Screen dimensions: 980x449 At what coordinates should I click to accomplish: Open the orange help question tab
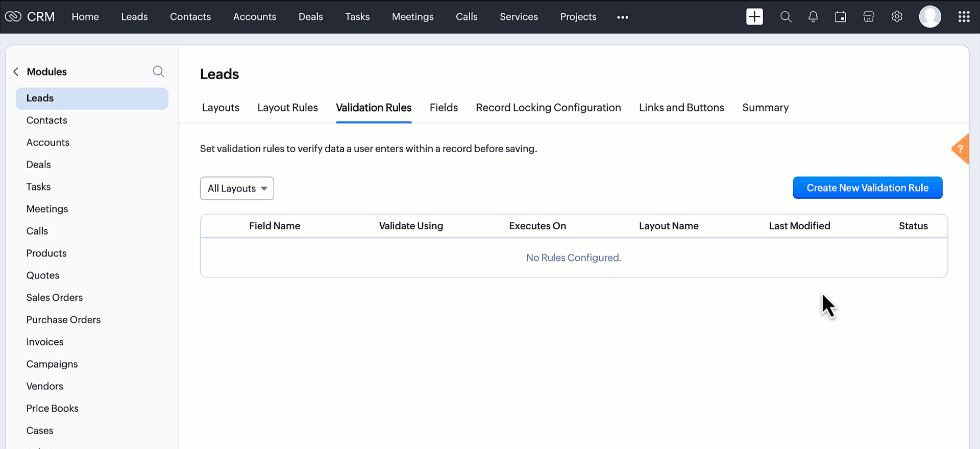click(x=960, y=149)
